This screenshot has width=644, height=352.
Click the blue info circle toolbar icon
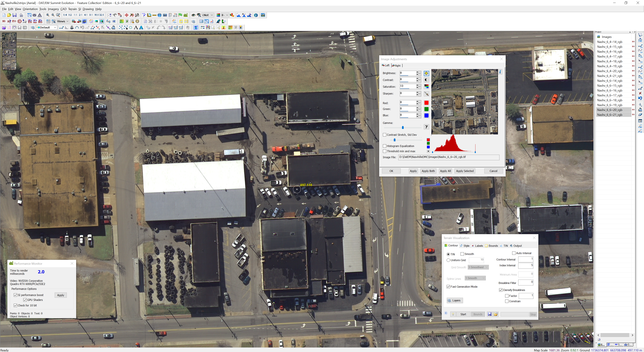click(256, 15)
